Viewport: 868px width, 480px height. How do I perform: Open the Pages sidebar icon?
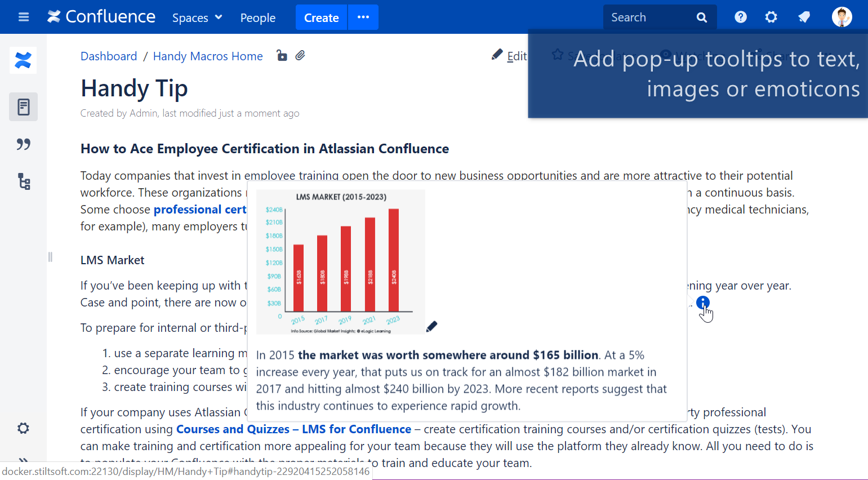tap(23, 106)
